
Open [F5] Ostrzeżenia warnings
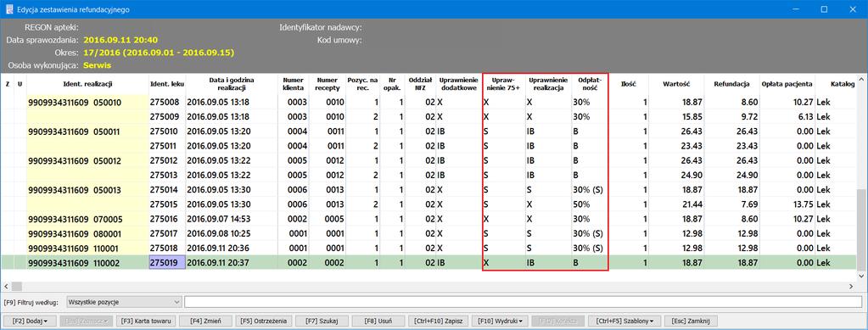point(264,321)
